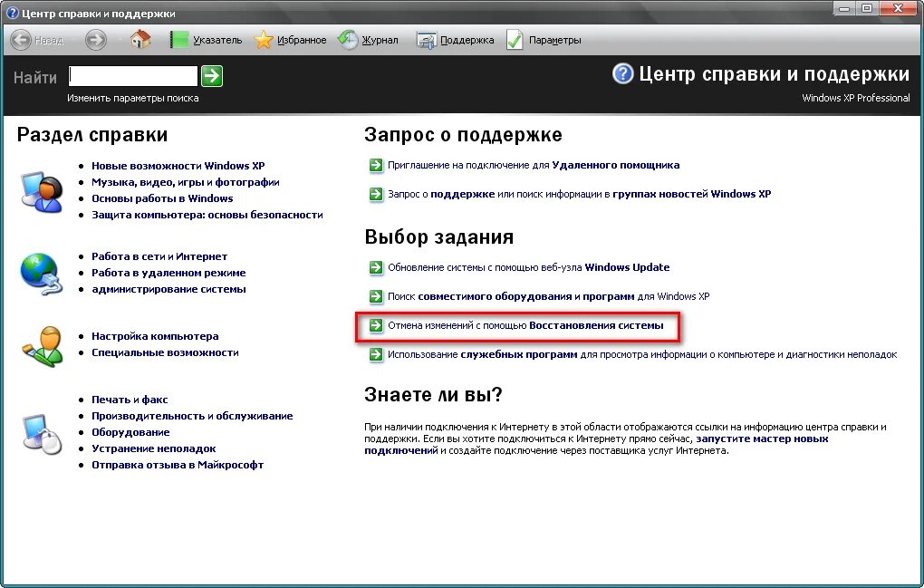Viewport: 924px width, 588px height.
Task: Open the Параметры options checkmark icon
Action: pyautogui.click(x=515, y=40)
